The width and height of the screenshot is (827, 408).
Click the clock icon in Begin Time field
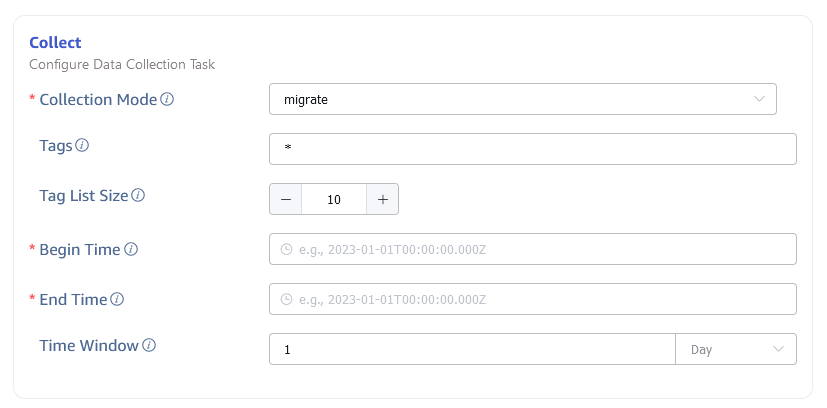[x=287, y=249]
